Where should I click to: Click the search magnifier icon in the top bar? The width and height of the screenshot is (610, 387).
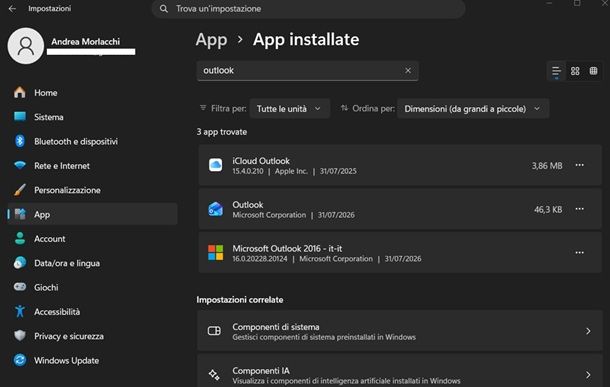coord(164,9)
